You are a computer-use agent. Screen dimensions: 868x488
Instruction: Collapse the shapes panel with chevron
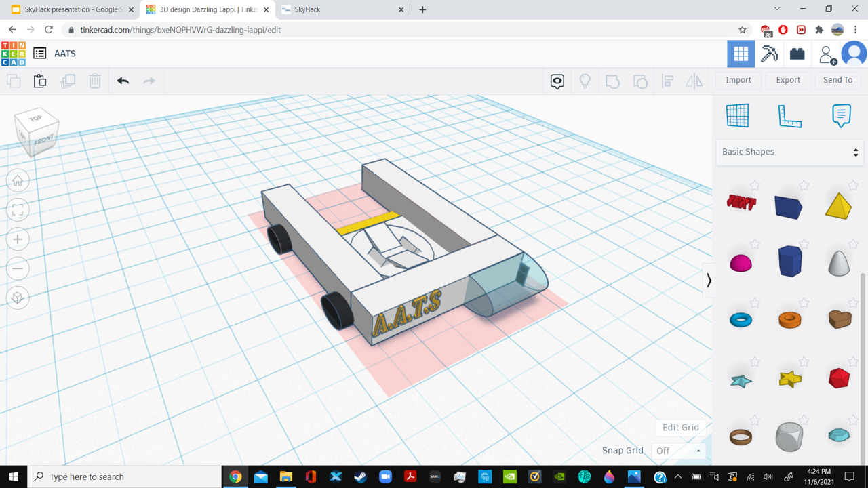709,280
